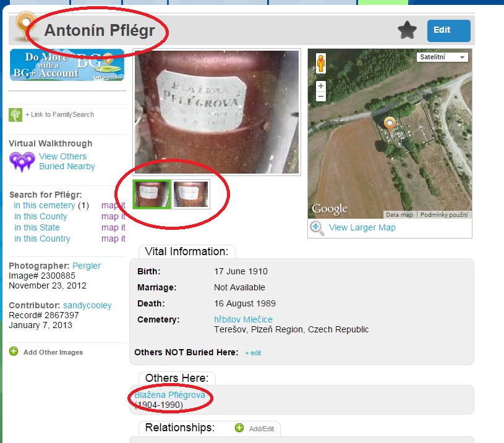504x443 pixels.
Task: Click the blue Edit button
Action: coord(449,30)
